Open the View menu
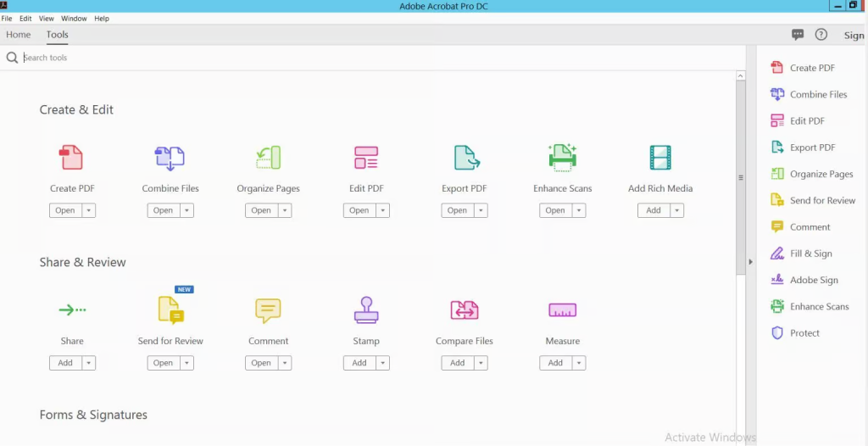The image size is (868, 446). click(47, 19)
